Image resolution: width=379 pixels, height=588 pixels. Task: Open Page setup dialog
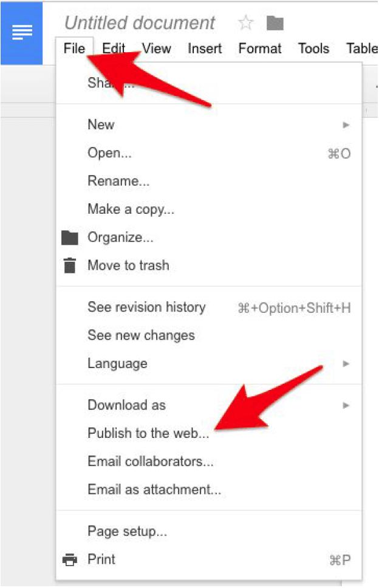(x=127, y=532)
